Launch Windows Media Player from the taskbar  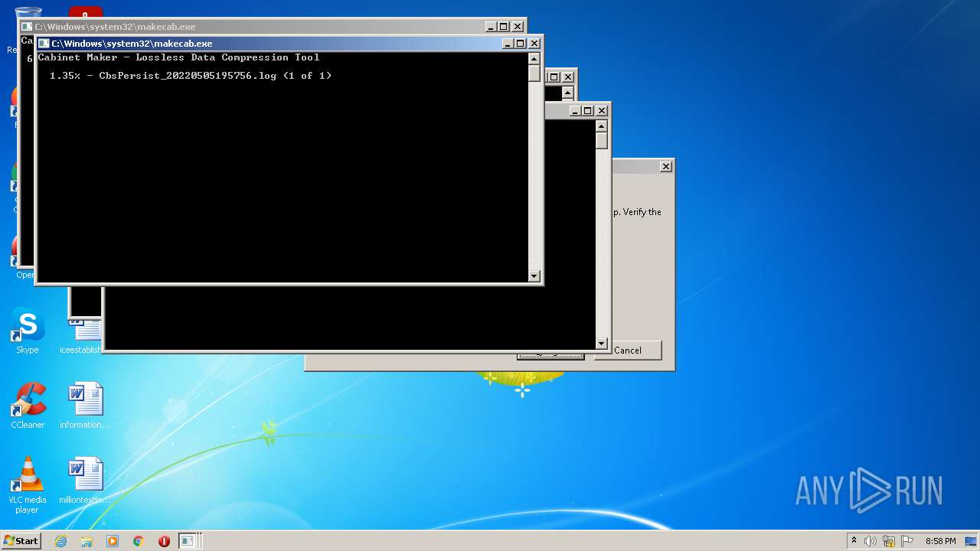(x=113, y=541)
